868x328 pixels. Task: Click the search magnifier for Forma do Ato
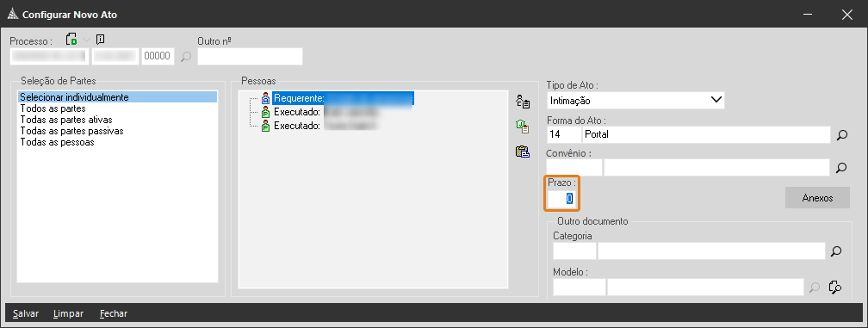(842, 134)
